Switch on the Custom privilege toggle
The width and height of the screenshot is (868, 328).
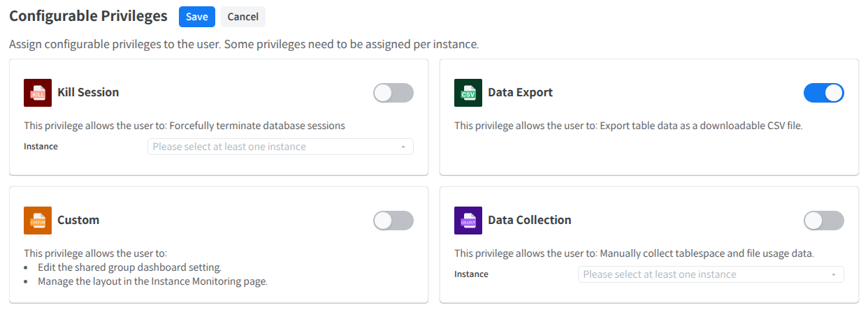393,221
